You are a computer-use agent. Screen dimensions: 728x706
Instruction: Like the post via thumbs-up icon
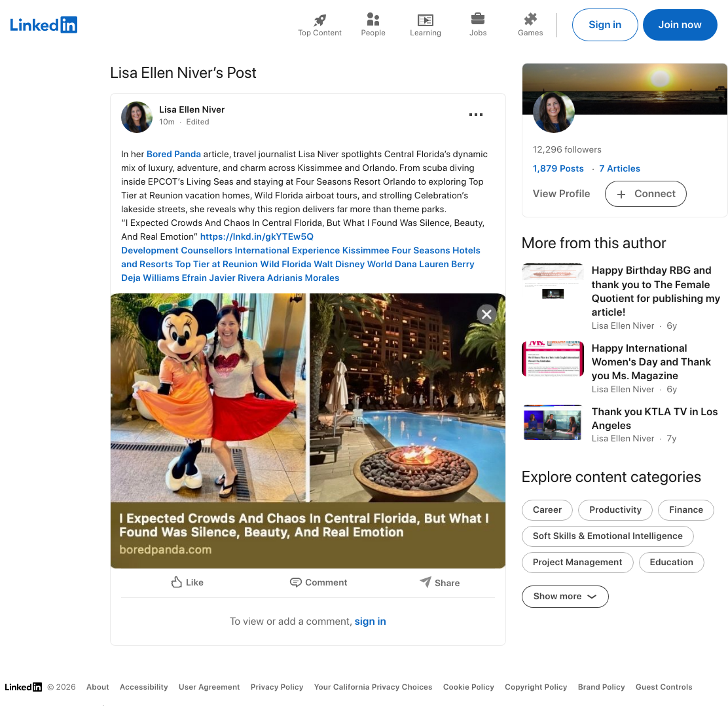(176, 582)
